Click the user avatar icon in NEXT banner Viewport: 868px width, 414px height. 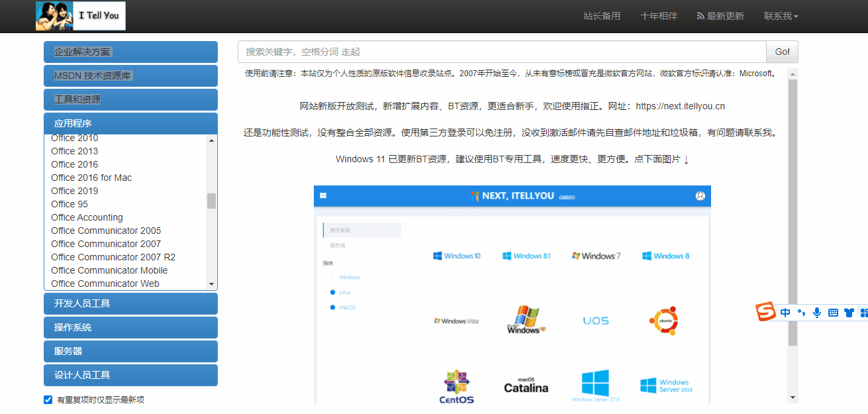(700, 196)
